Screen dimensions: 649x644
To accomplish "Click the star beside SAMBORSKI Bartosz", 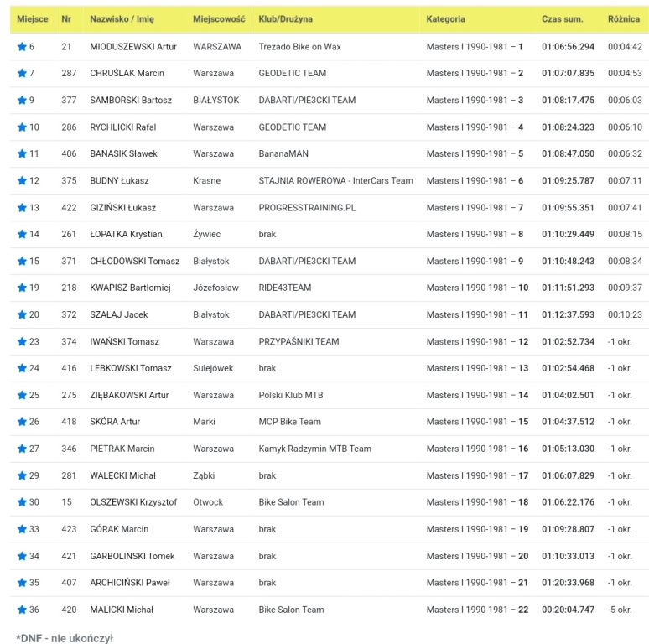I will (x=22, y=100).
